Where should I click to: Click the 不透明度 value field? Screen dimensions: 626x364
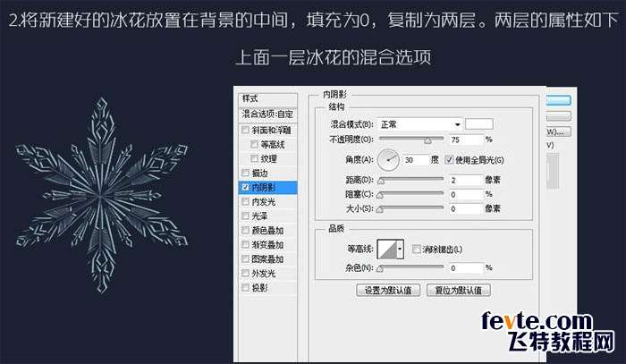(466, 140)
